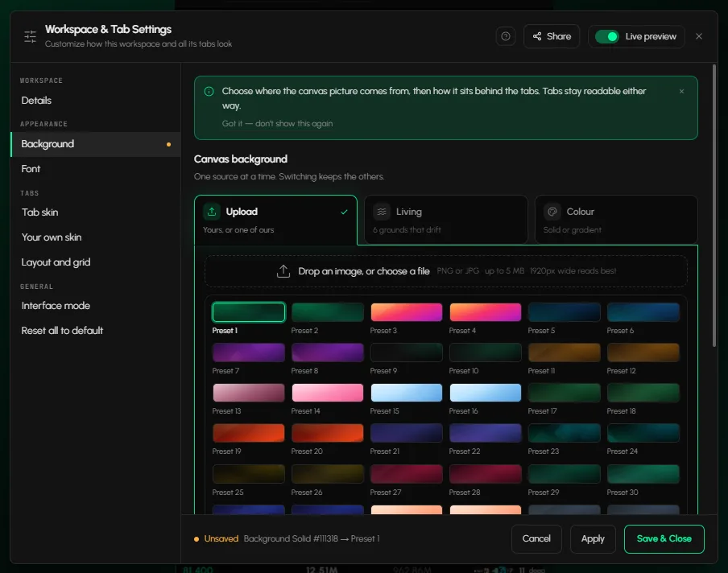Click the Apply button
The height and width of the screenshot is (573, 728).
pyautogui.click(x=593, y=538)
